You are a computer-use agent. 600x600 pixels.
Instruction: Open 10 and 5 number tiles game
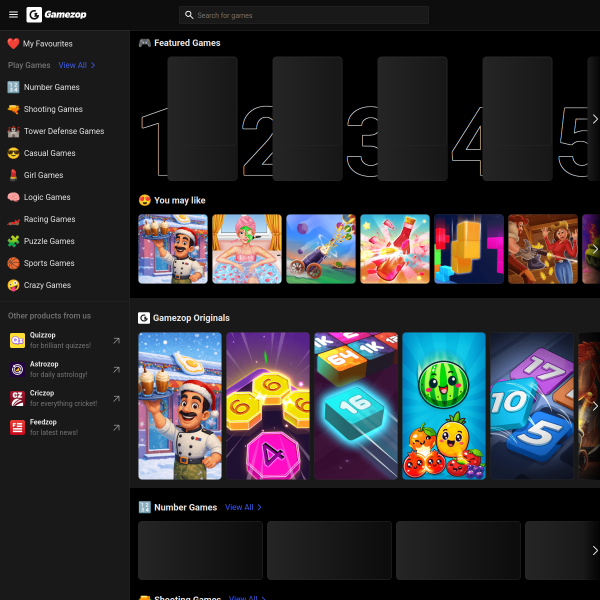click(532, 406)
